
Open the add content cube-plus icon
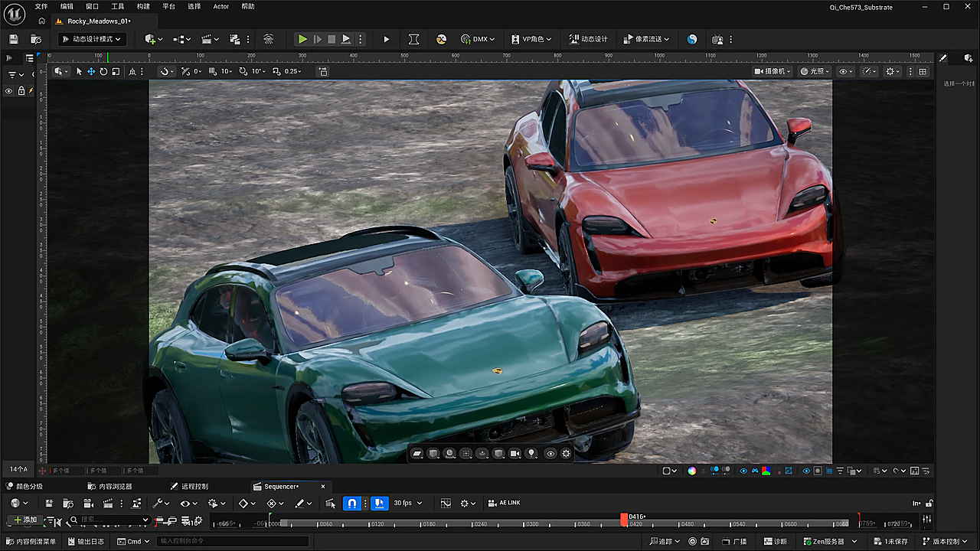click(x=150, y=39)
